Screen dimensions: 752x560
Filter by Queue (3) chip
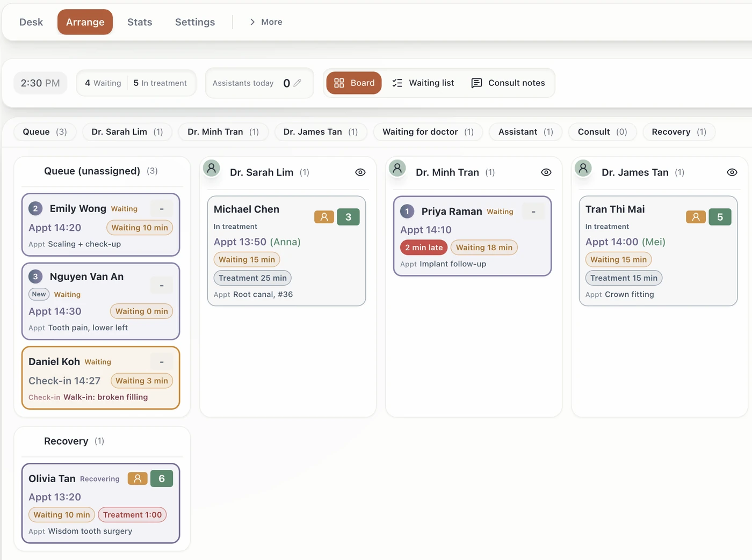coord(45,132)
